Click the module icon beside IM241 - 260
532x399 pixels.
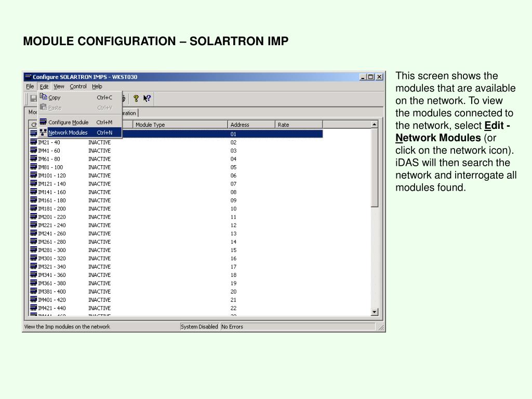33,233
